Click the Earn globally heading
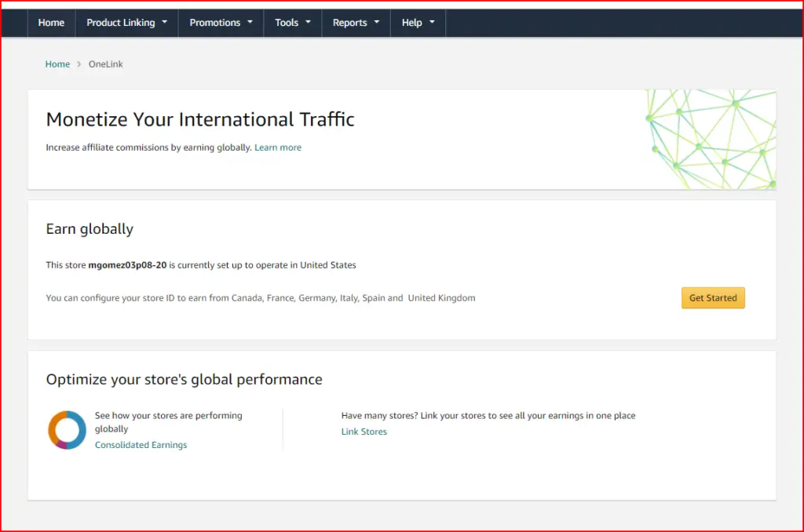 [90, 228]
